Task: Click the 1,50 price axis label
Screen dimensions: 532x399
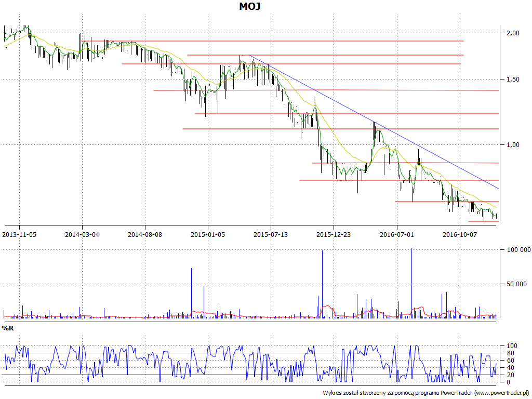Action: (x=513, y=79)
